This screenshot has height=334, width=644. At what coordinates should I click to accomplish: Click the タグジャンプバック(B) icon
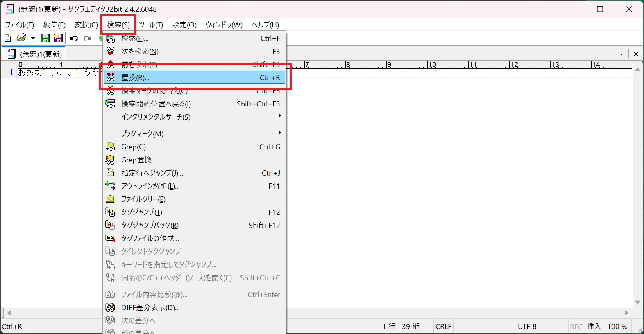click(x=111, y=225)
